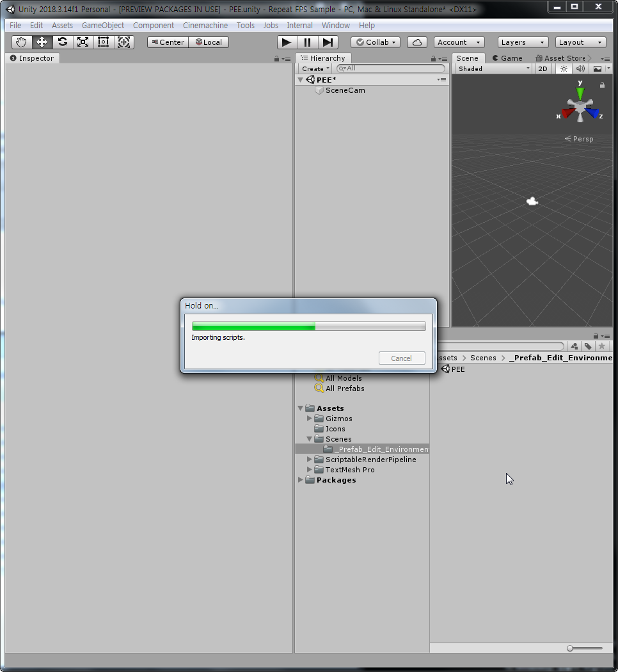Select SceneCam object in Hierarchy
The height and width of the screenshot is (672, 618).
pyautogui.click(x=345, y=90)
